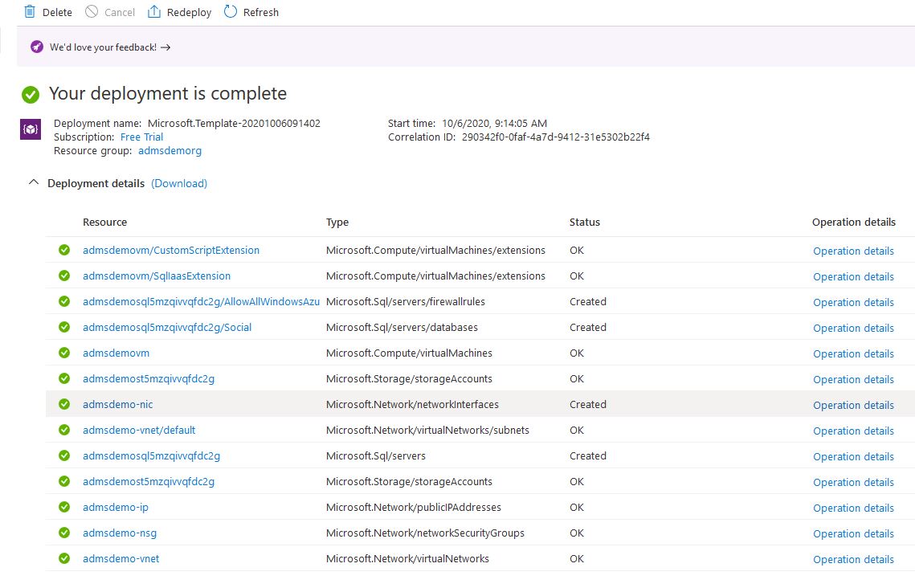Open the feedback arrow link
915x588 pixels.
tap(165, 47)
